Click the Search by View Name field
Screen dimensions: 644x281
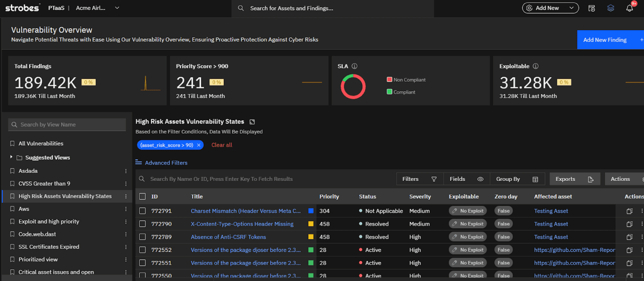[x=67, y=124]
